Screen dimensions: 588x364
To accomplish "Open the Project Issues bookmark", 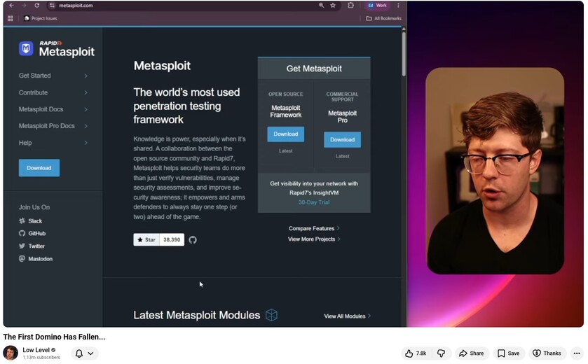I will (x=41, y=18).
